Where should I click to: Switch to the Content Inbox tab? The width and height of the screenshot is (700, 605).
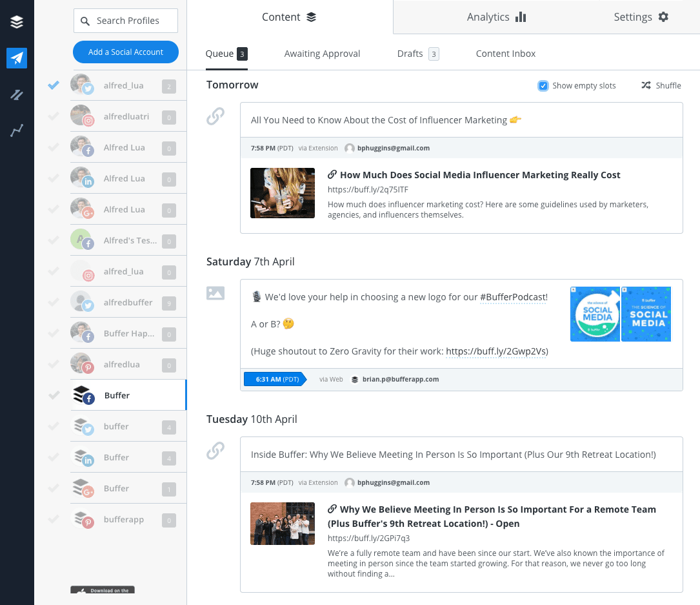505,54
